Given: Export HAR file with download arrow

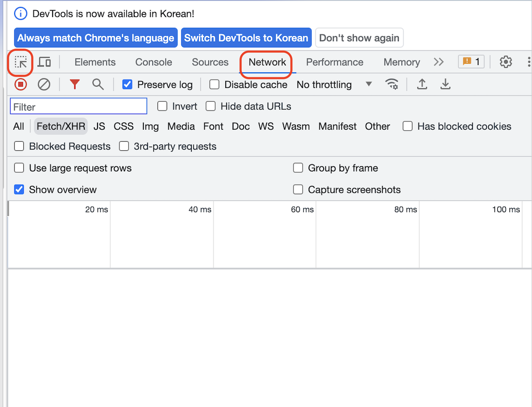Looking at the screenshot, I should pos(445,84).
